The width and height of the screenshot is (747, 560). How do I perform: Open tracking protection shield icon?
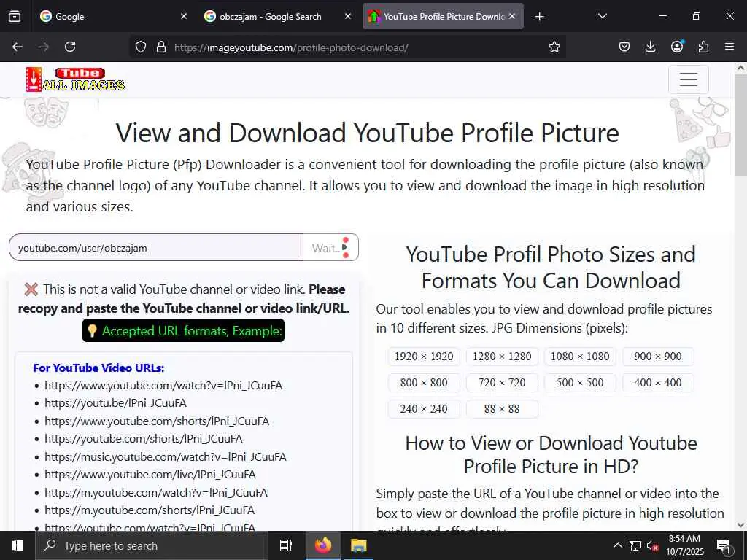click(141, 47)
